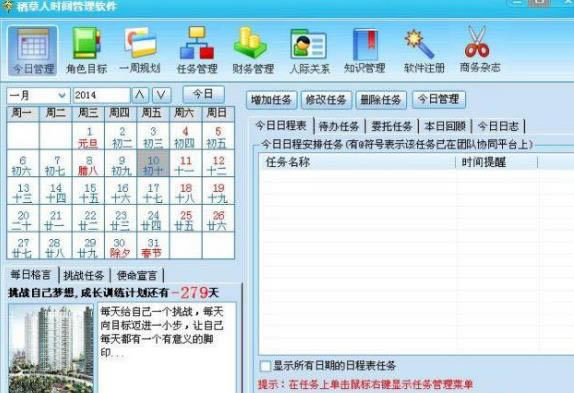Select 挑战任务 tab
Viewport: 574px width, 393px height.
(x=84, y=276)
